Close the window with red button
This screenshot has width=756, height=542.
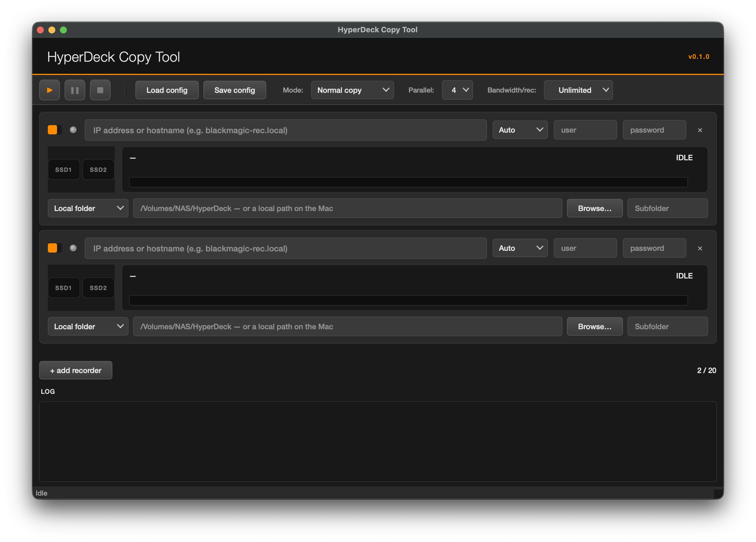tap(41, 30)
